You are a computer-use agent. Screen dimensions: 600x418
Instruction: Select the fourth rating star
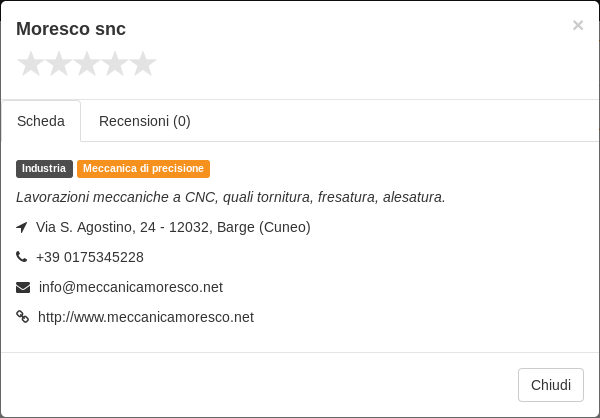tap(115, 64)
